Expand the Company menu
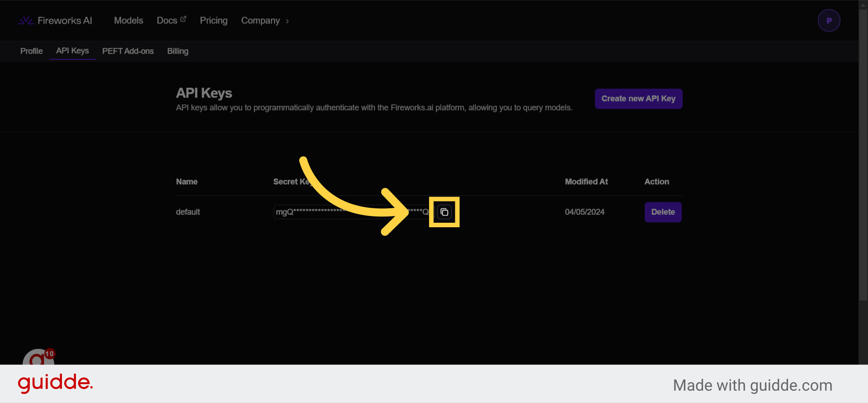The image size is (868, 403). pos(265,21)
